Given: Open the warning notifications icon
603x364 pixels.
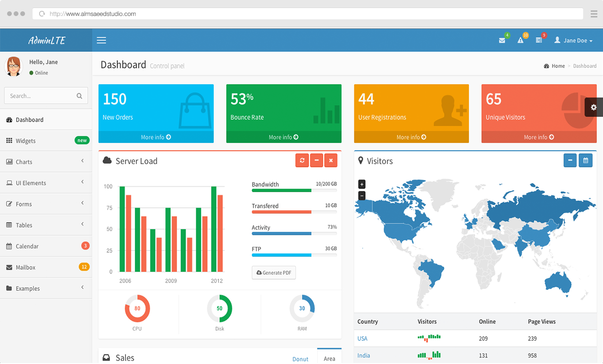Looking at the screenshot, I should tap(520, 41).
